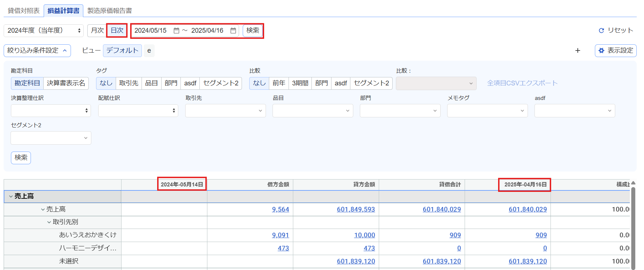Image resolution: width=644 pixels, height=270 pixels.
Task: Choose 比較 3期間 option
Action: click(x=300, y=83)
